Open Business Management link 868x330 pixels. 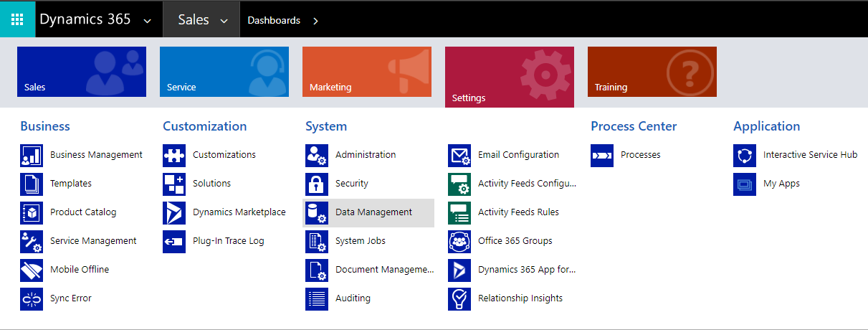(96, 154)
